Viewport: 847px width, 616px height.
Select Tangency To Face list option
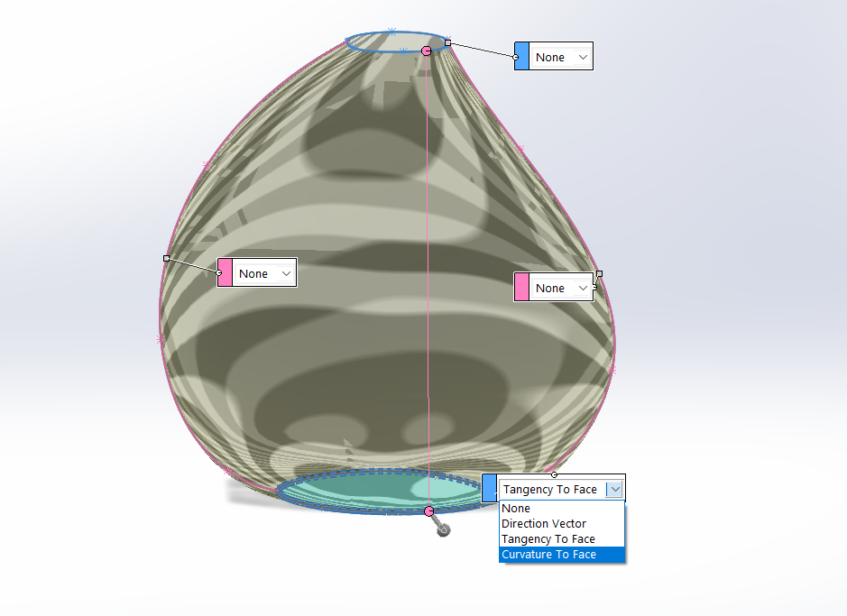[548, 539]
